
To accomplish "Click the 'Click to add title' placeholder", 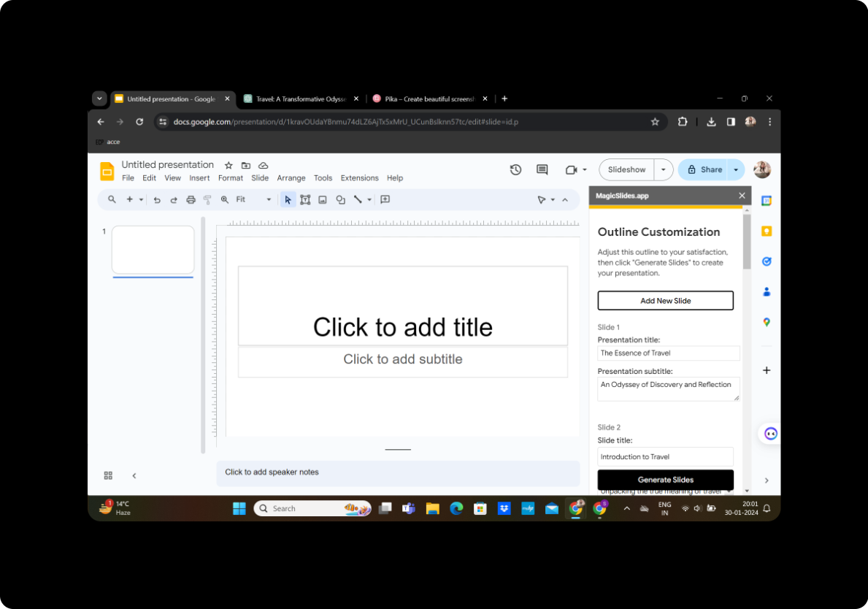I will pyautogui.click(x=402, y=306).
